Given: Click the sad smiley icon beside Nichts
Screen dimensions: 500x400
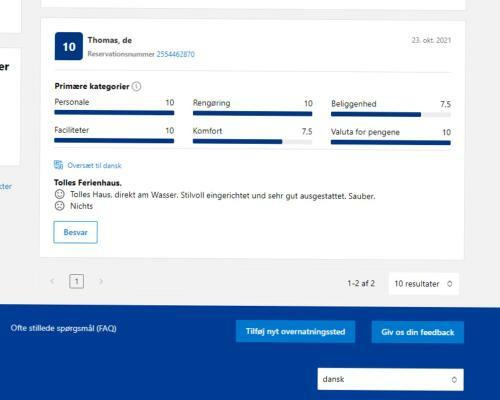Looking at the screenshot, I should 59,206.
